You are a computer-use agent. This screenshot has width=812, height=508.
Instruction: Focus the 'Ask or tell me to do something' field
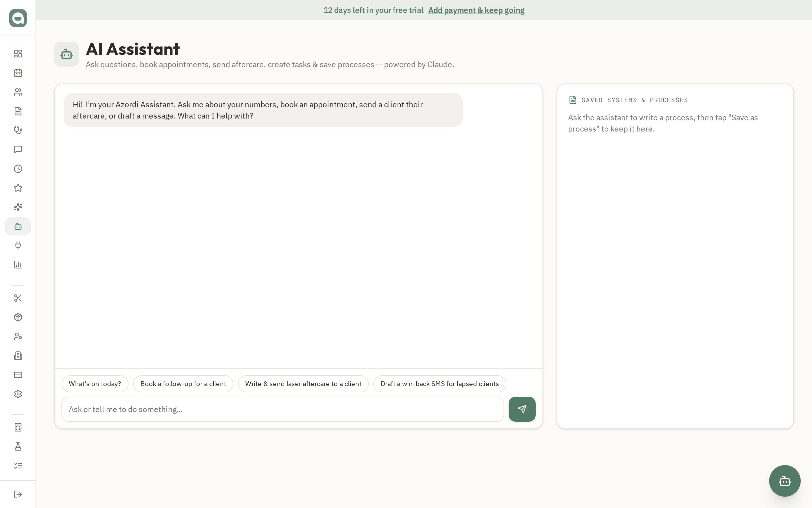(x=283, y=409)
